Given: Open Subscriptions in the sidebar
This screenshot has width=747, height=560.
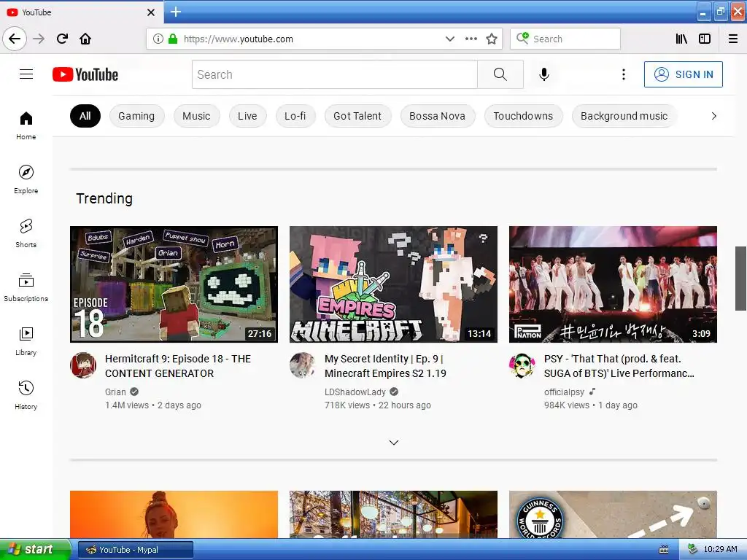Looking at the screenshot, I should tap(26, 287).
